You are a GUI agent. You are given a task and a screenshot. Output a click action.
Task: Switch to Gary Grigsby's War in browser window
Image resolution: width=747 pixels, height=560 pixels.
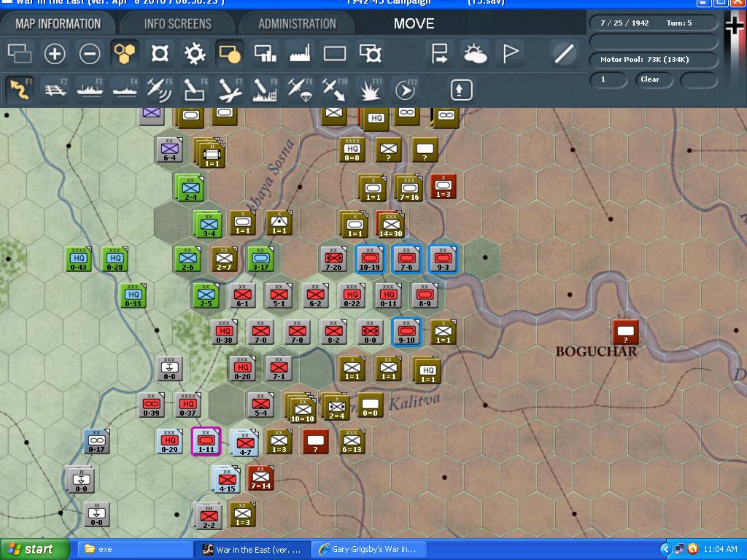[x=369, y=549]
